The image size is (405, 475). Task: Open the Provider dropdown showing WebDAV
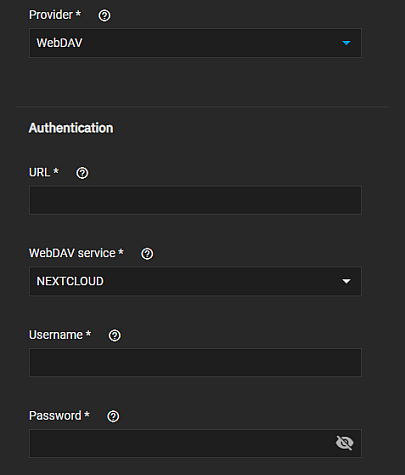pos(195,43)
